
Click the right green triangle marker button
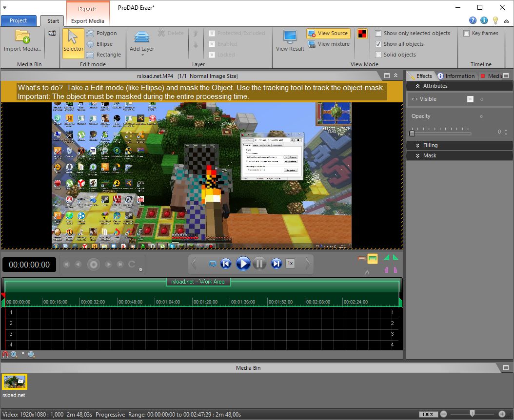click(x=395, y=257)
